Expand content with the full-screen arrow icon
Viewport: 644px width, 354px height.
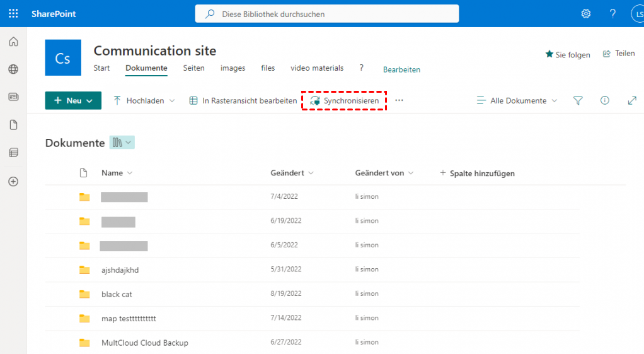coord(632,100)
